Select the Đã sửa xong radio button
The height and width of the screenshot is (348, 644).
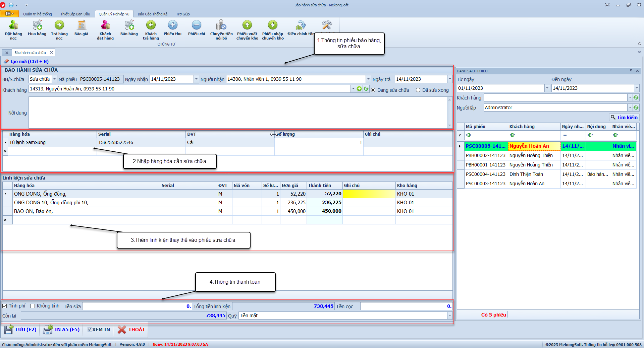pyautogui.click(x=418, y=90)
